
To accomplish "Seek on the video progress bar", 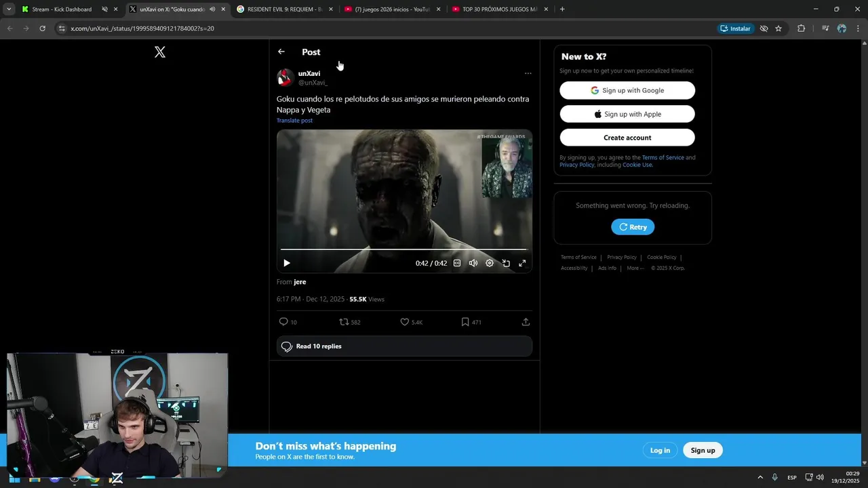I will (x=404, y=249).
